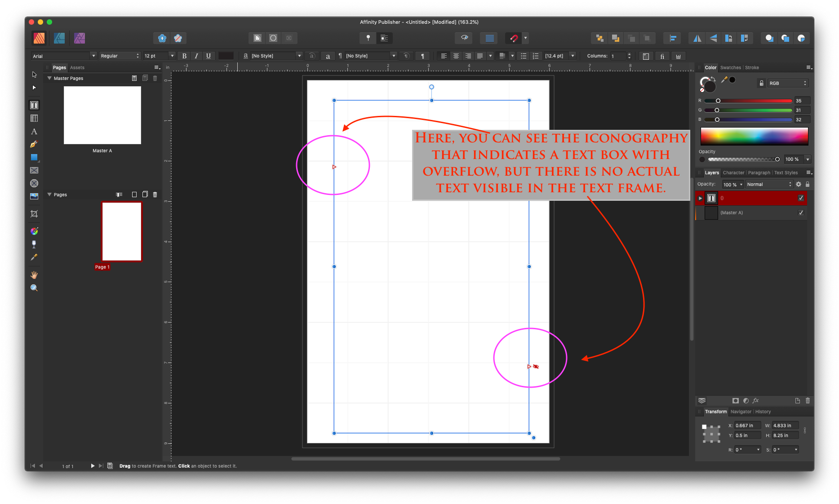Toggle visibility of Master A layer
839x504 pixels.
[801, 212]
